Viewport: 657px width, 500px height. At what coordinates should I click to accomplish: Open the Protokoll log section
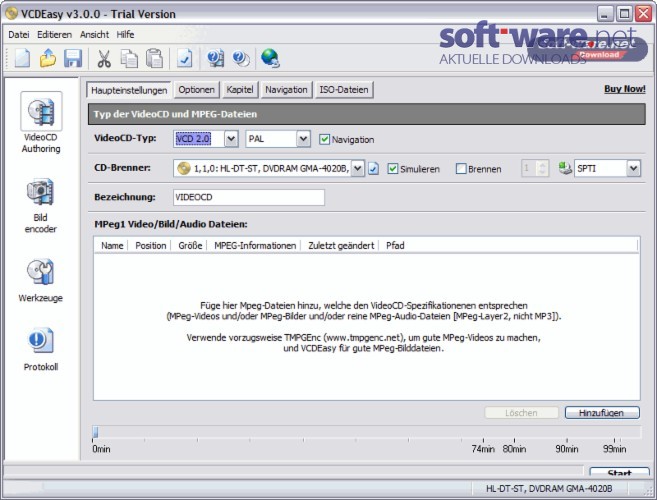pos(41,349)
